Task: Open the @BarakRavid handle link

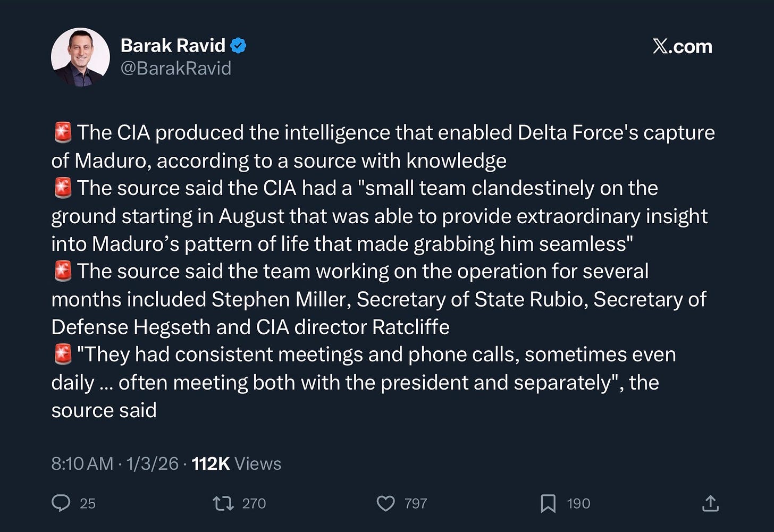Action: click(176, 69)
